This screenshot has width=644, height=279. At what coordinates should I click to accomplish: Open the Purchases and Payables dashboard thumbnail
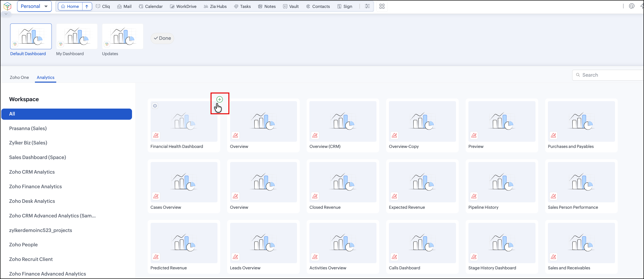(x=581, y=121)
